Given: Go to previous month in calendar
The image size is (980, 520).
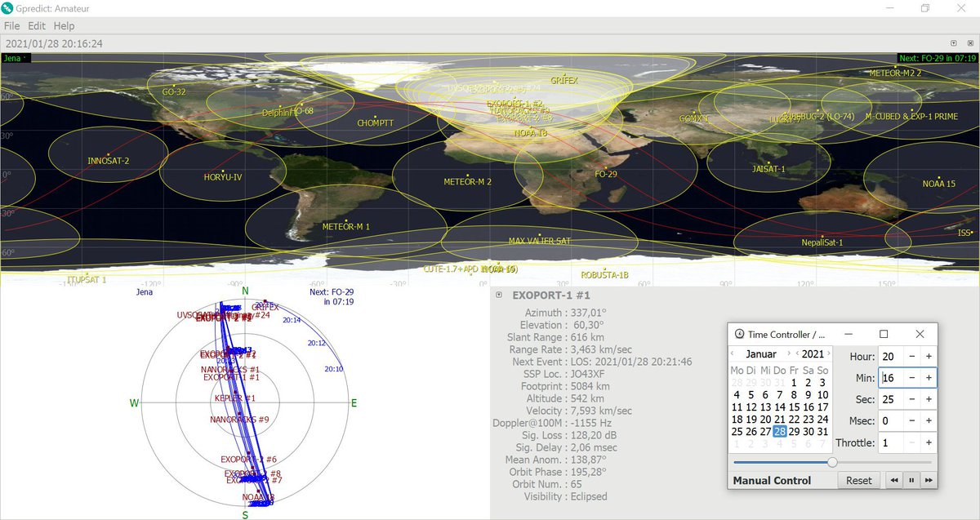Looking at the screenshot, I should pyautogui.click(x=733, y=354).
